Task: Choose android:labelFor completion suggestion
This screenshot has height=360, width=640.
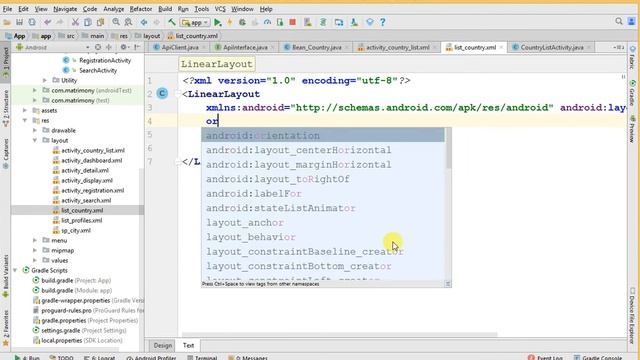Action: pyautogui.click(x=322, y=194)
